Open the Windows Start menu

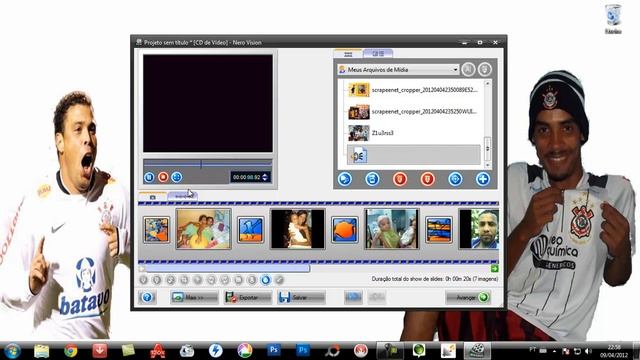13,351
